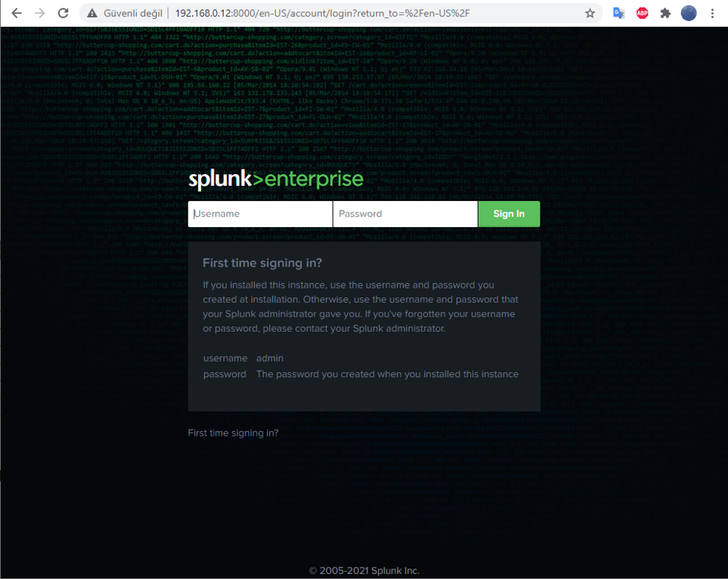The height and width of the screenshot is (579, 728).
Task: Click the 'Güvenli değil' security label
Action: (133, 13)
